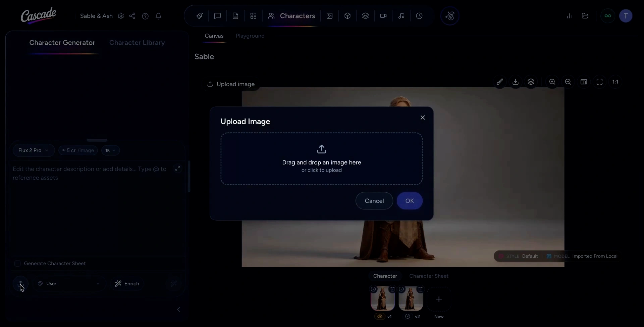The width and height of the screenshot is (644, 327).
Task: Open the grid boards section in top nav
Action: click(x=253, y=16)
